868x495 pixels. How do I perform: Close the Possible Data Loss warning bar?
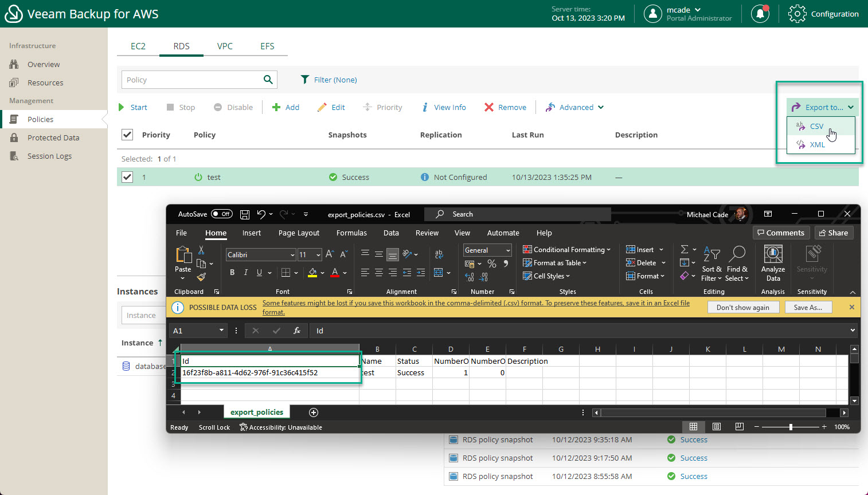click(x=852, y=308)
